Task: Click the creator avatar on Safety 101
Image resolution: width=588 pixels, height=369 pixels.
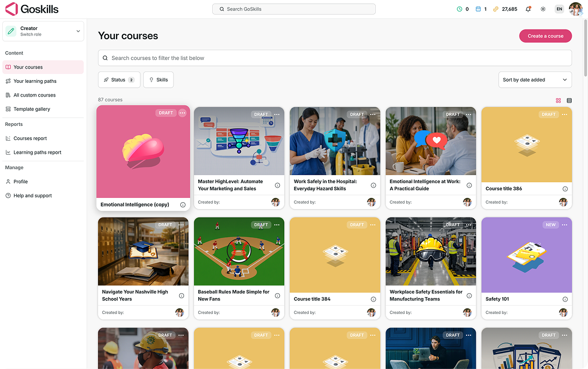Action: point(563,312)
